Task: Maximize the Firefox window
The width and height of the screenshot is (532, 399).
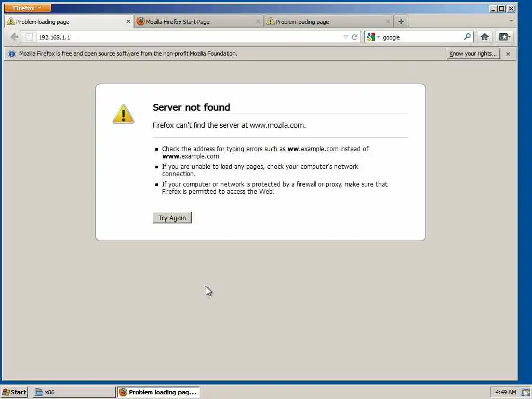Action: click(502, 8)
